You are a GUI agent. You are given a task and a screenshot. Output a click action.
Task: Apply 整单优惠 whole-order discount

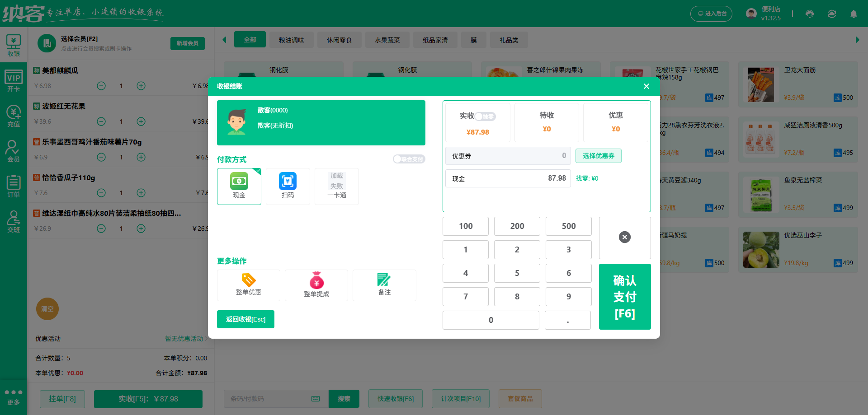[248, 285]
